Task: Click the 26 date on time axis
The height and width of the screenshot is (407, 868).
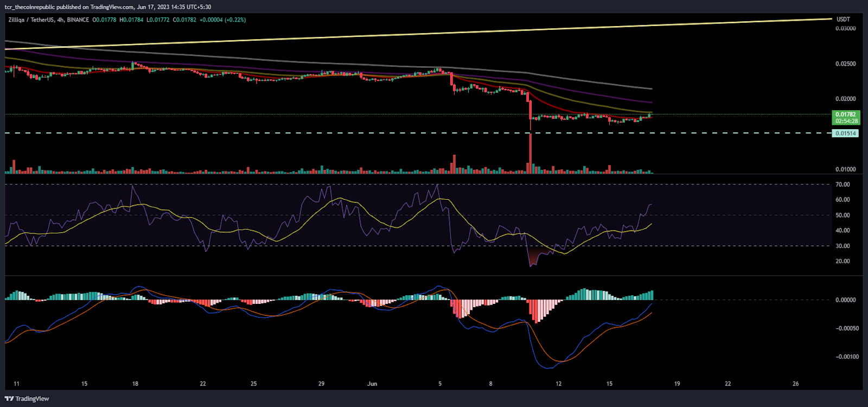Action: tap(796, 384)
